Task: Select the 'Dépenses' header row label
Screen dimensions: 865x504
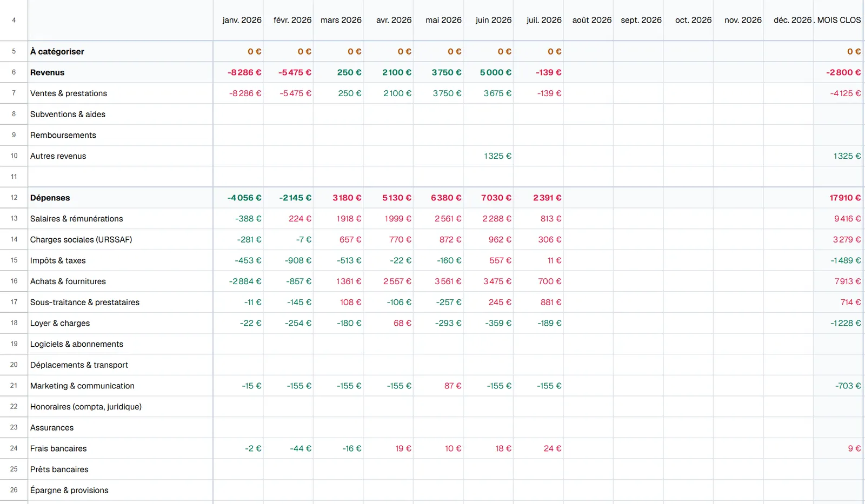Action: pos(50,198)
